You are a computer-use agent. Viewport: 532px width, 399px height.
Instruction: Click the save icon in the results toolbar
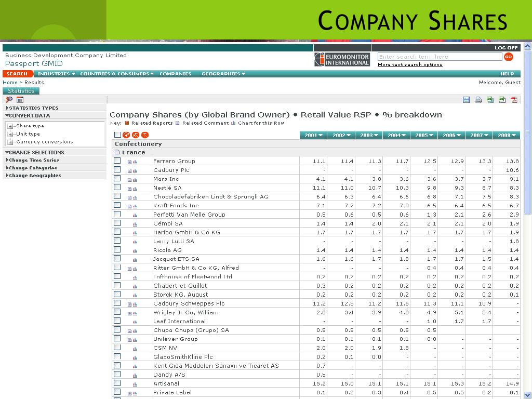click(x=466, y=100)
